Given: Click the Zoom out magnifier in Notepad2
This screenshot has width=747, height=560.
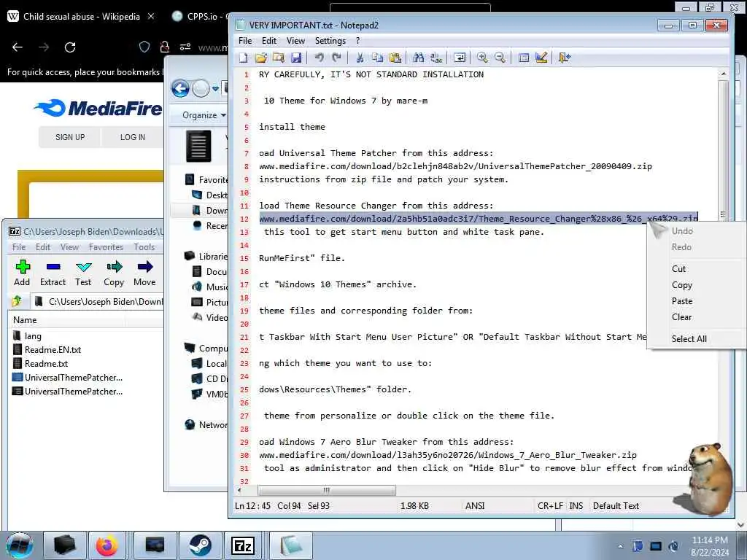Looking at the screenshot, I should [500, 58].
